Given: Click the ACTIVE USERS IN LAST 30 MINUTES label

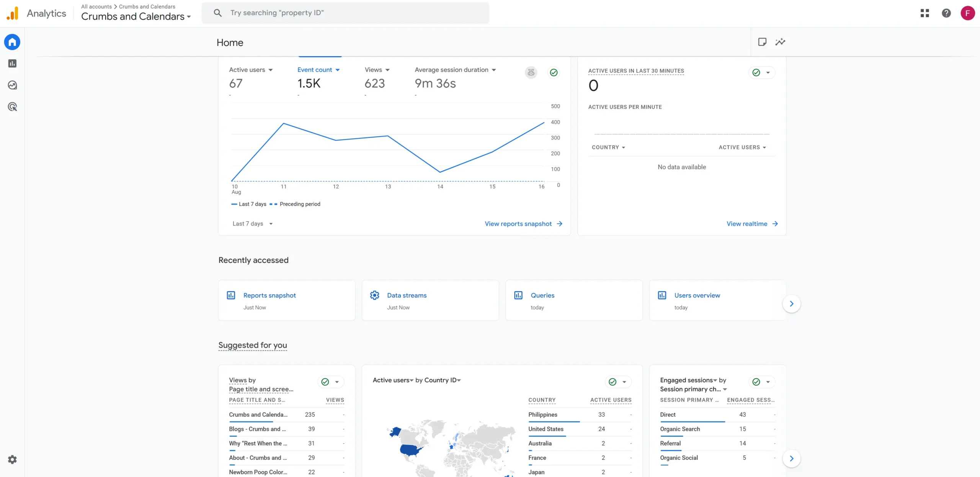Looking at the screenshot, I should pos(636,71).
